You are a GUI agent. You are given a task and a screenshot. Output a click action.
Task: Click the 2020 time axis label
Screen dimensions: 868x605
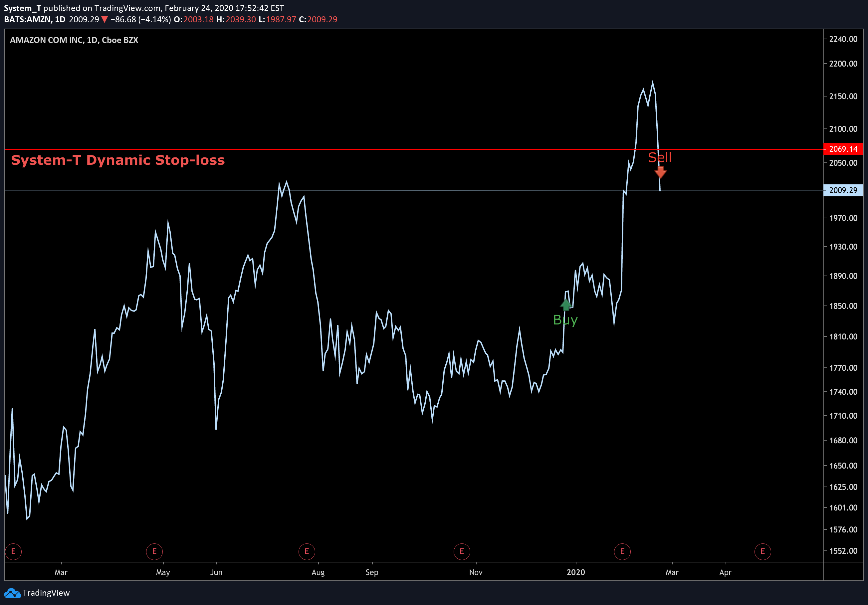click(x=576, y=572)
